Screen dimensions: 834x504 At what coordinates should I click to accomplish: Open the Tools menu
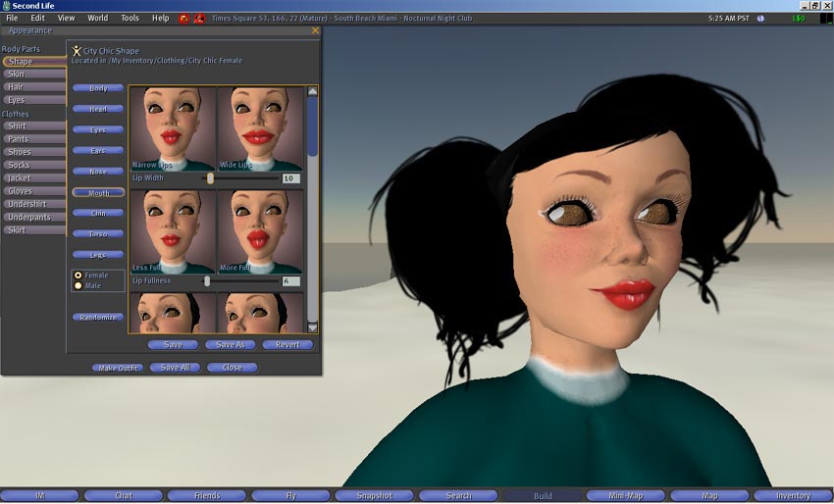coord(130,18)
